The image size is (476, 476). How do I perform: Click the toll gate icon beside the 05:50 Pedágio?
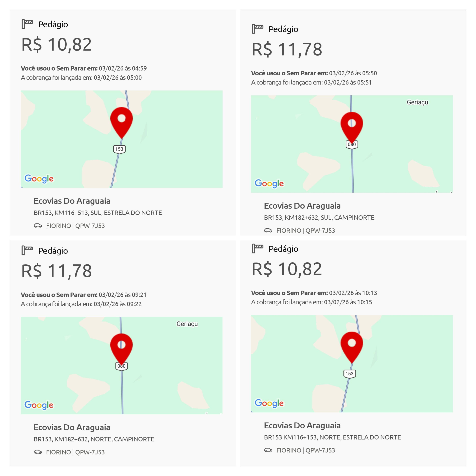[x=258, y=29]
